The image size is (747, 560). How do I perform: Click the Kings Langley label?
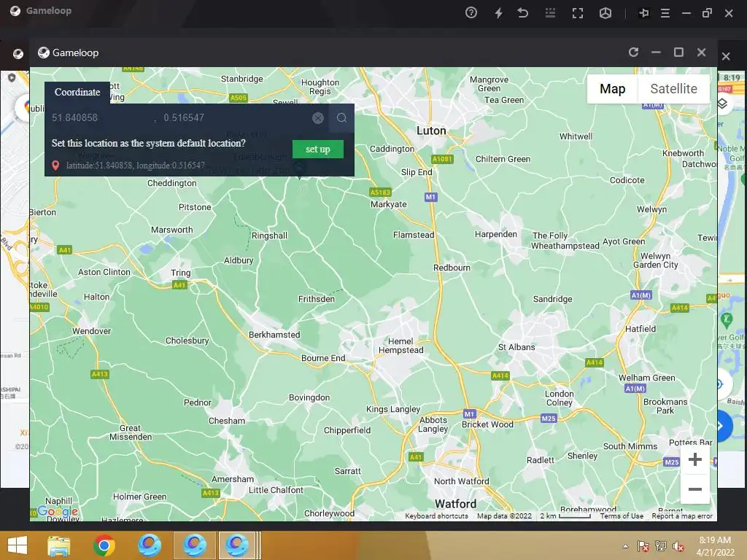coord(393,409)
